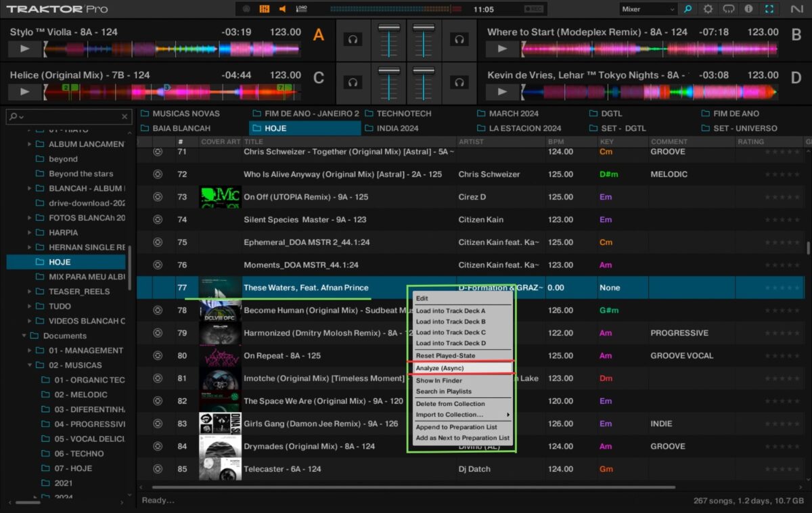Click the speech-bubble icon beside the gear

point(728,9)
